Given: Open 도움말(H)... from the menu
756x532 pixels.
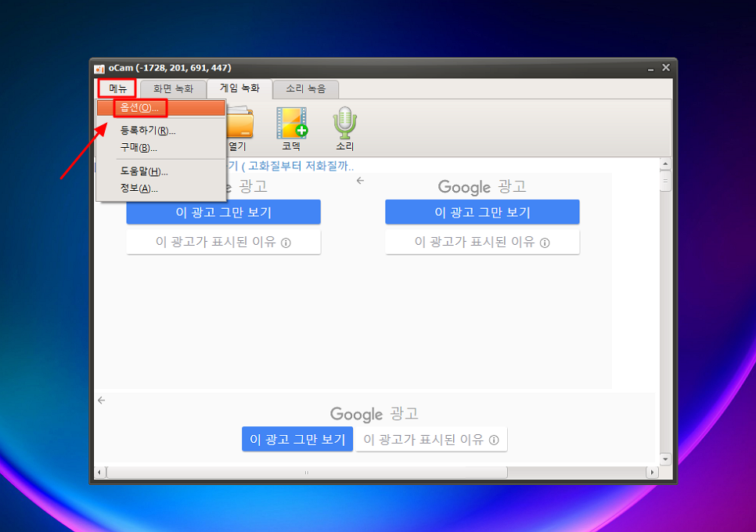Looking at the screenshot, I should [x=161, y=171].
